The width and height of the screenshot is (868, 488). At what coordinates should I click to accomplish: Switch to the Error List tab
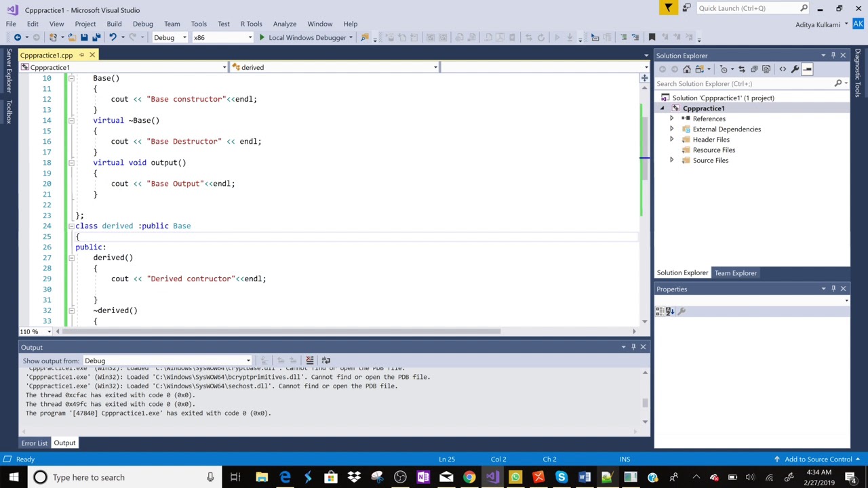tap(34, 443)
